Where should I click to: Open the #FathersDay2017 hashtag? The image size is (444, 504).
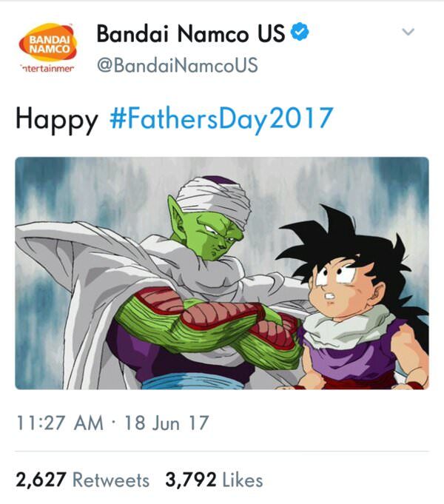coord(221,118)
